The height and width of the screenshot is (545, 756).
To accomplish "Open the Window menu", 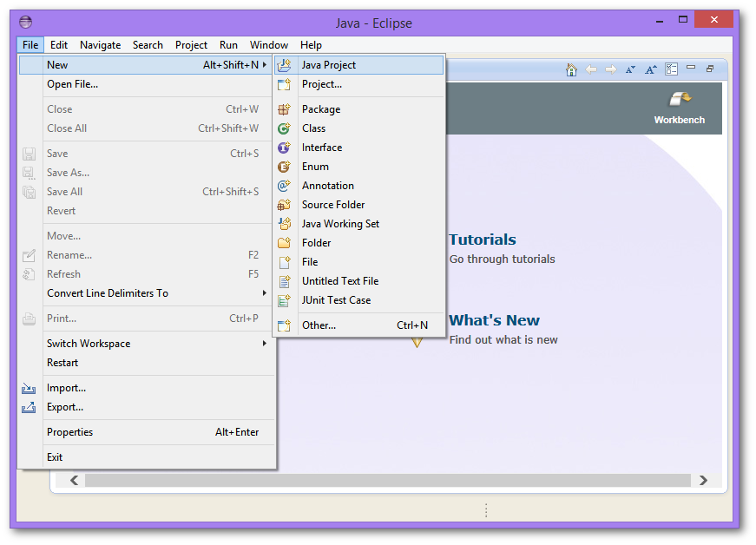I will click(268, 45).
